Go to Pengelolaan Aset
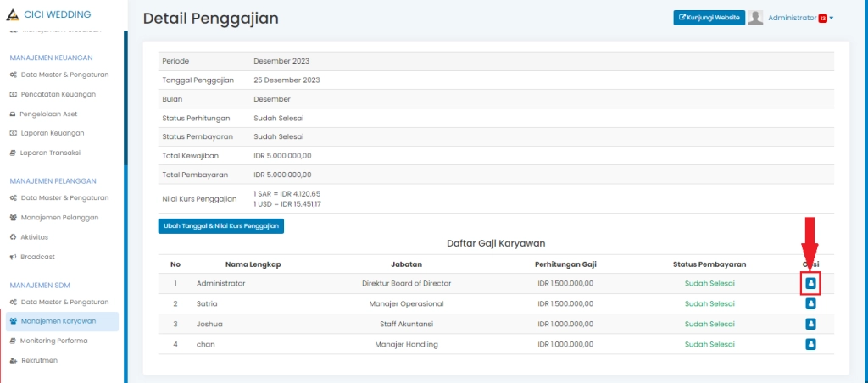 click(51, 114)
